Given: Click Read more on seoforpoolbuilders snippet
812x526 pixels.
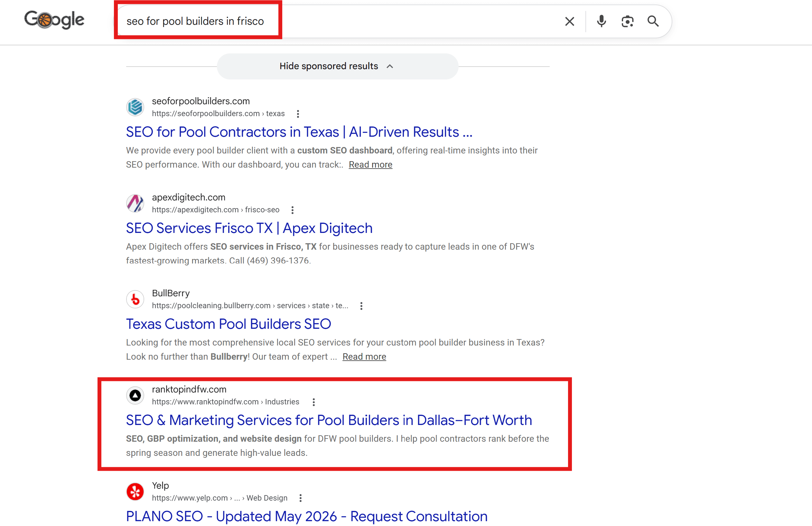Looking at the screenshot, I should [x=370, y=164].
